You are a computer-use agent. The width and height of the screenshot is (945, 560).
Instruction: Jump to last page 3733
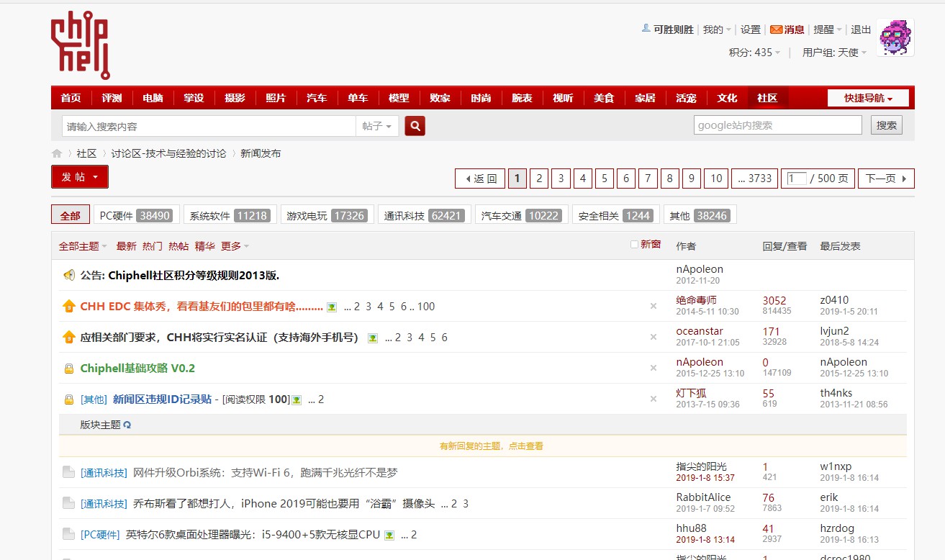click(x=754, y=179)
